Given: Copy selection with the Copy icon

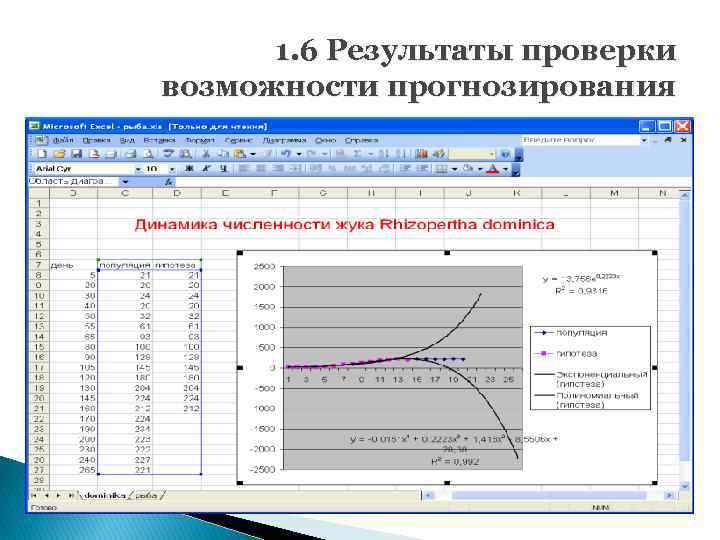Looking at the screenshot, I should point(223,154).
